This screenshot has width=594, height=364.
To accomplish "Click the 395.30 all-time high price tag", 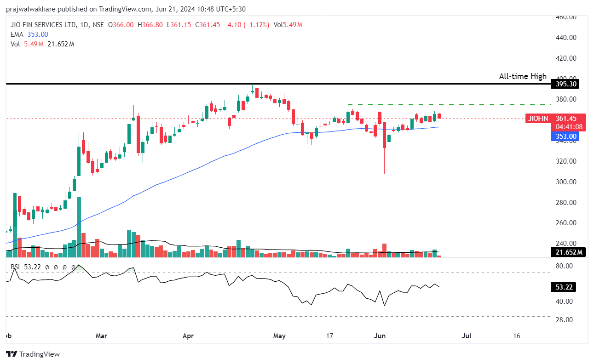I will 565,84.
